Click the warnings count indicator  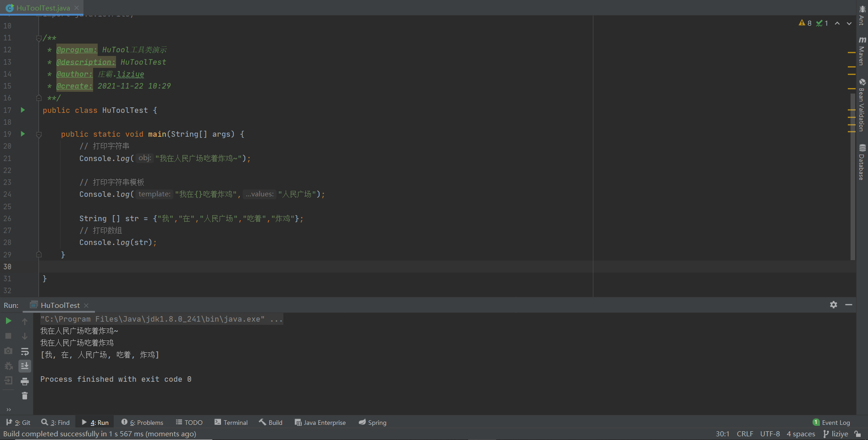point(805,23)
